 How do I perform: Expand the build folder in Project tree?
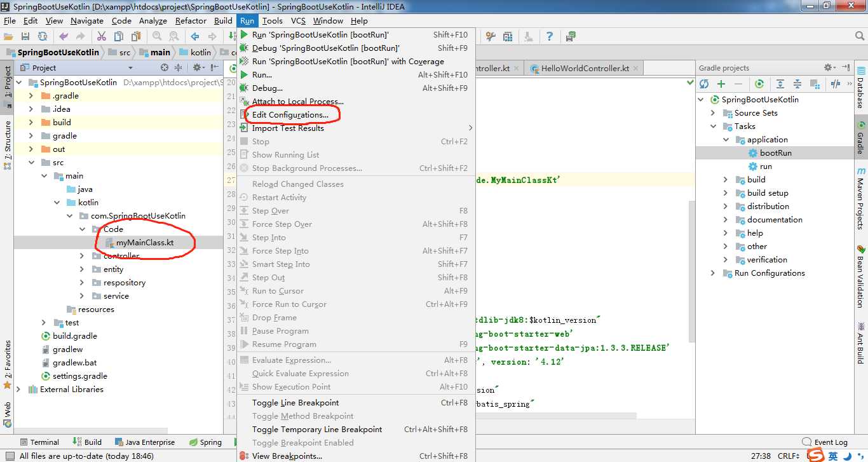(31, 122)
